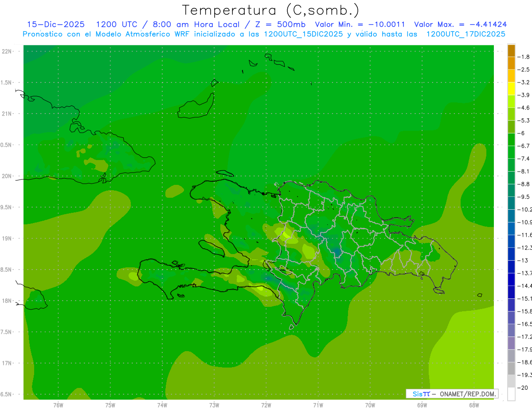Select the '75W' longitude label
This screenshot has width=532, height=411.
click(110, 405)
